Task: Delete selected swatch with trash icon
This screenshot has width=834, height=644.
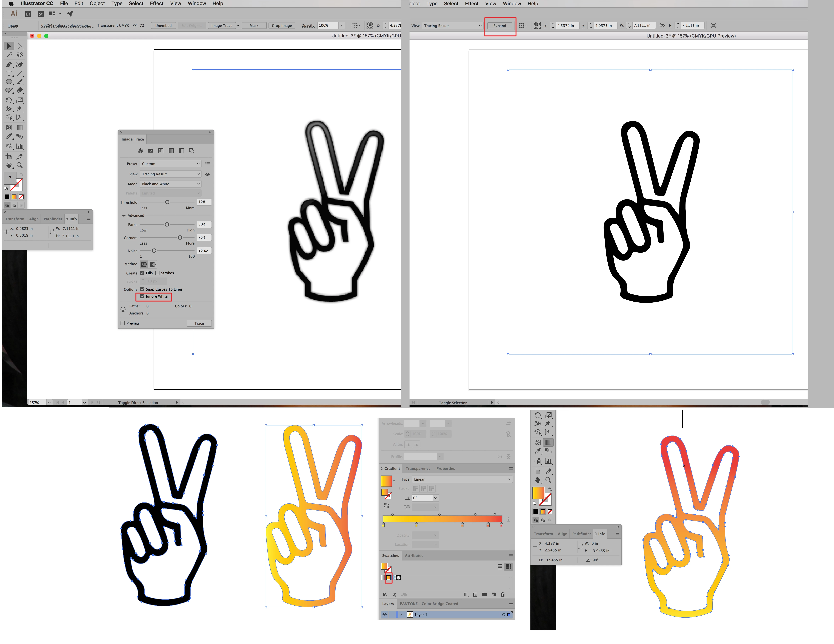Action: coord(502,594)
